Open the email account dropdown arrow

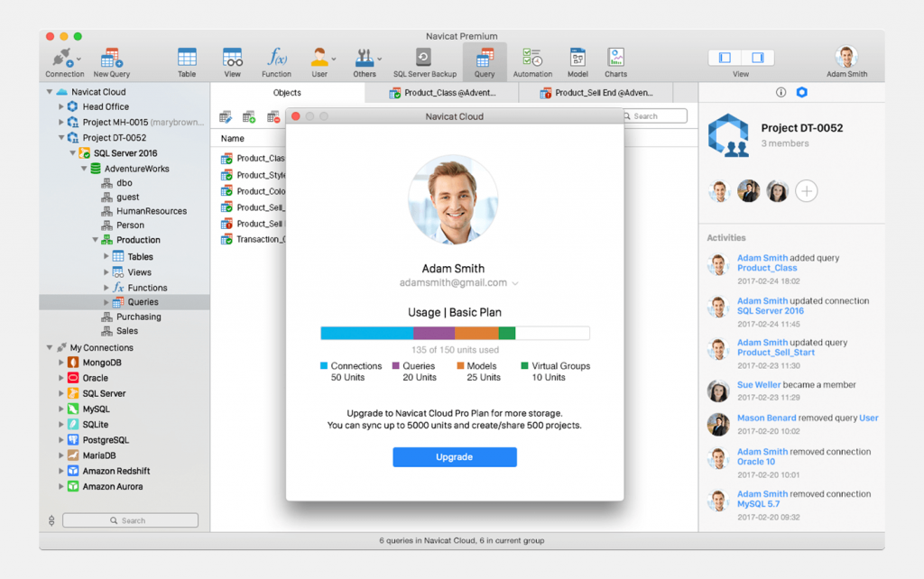(515, 283)
